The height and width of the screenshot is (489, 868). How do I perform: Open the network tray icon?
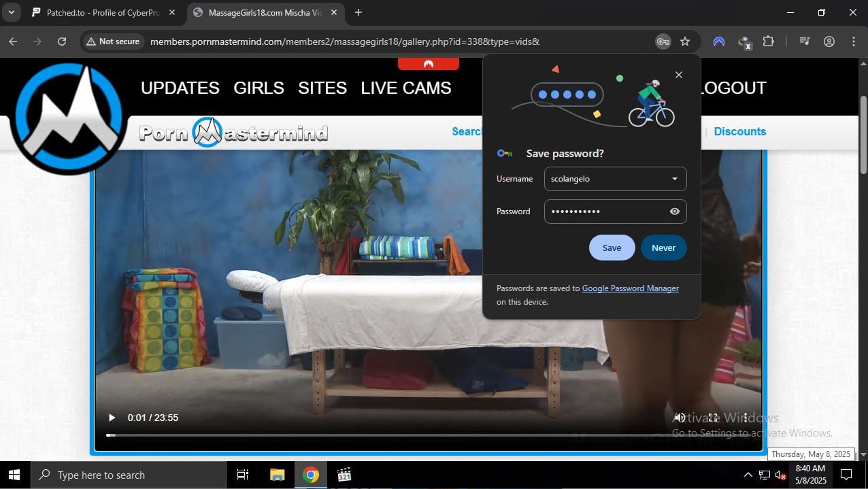click(x=765, y=475)
